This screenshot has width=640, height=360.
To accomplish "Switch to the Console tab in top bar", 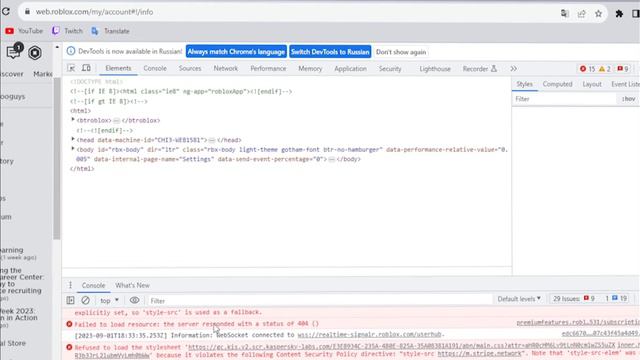I will point(155,68).
